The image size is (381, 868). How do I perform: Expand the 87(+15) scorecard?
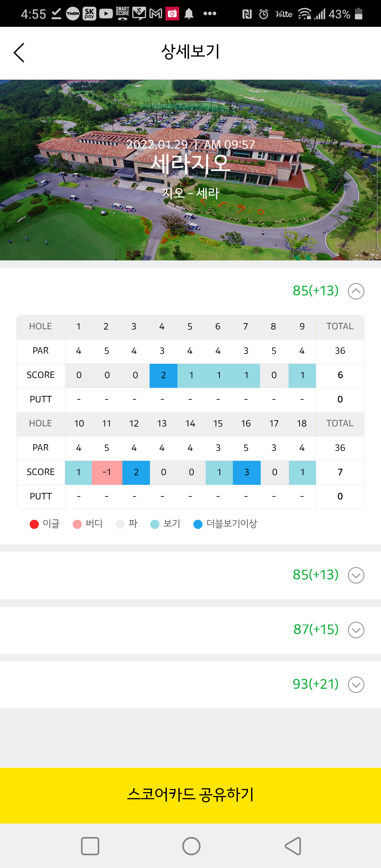coord(356,630)
